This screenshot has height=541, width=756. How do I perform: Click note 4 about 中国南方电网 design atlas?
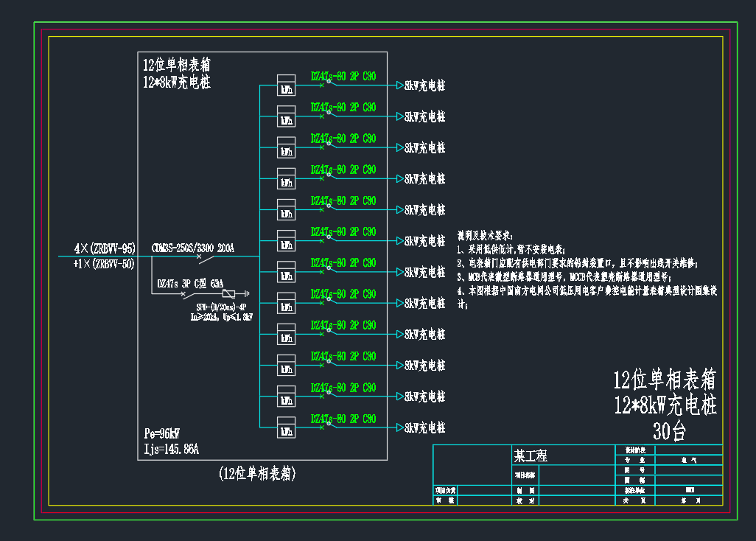point(587,297)
